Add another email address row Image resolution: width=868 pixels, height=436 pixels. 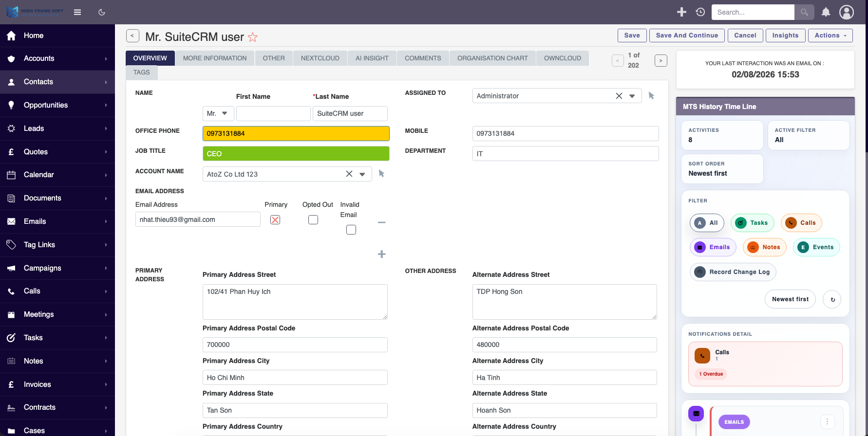pos(382,254)
